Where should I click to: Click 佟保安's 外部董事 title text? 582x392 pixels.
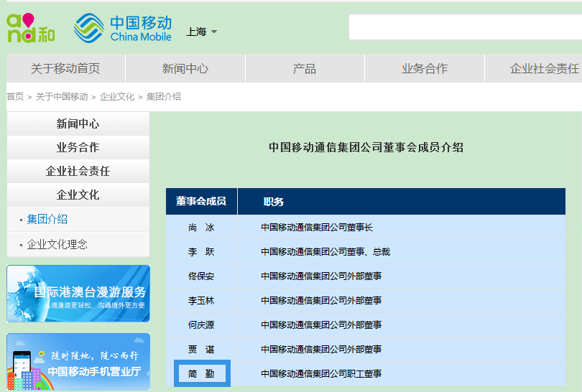[321, 276]
